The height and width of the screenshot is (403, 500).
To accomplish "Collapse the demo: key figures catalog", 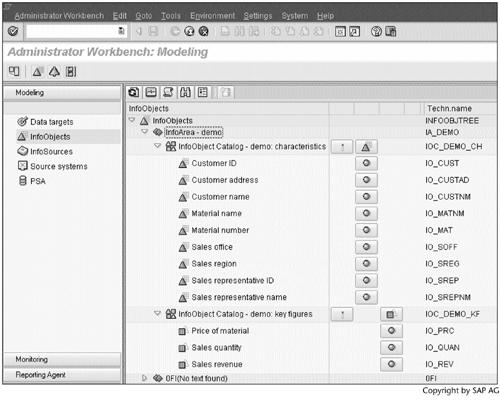I will (157, 314).
